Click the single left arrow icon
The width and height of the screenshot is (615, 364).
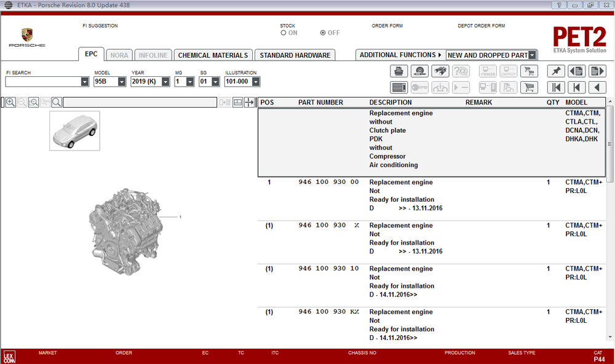tap(597, 87)
